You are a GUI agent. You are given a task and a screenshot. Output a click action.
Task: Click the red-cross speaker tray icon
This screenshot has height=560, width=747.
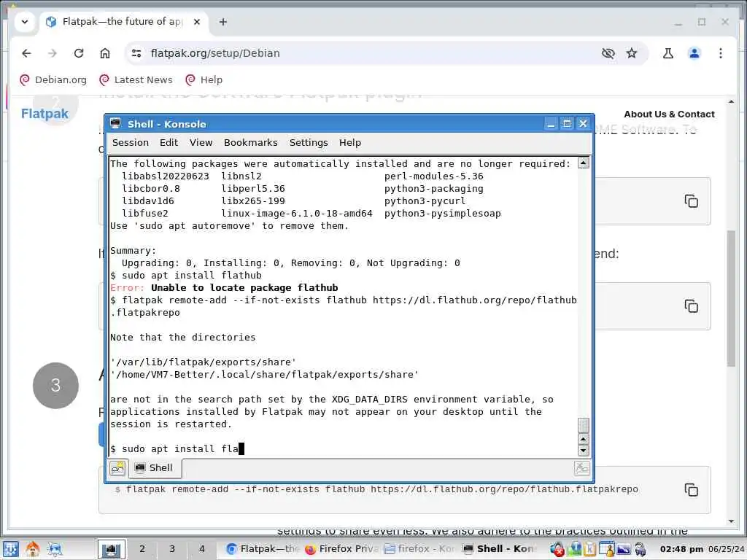pyautogui.click(x=557, y=550)
